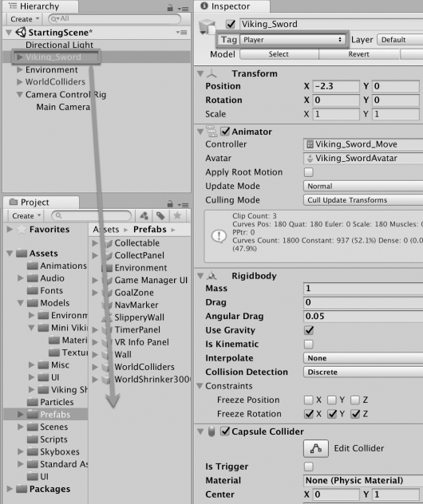Open the Hierarchy Create menu
The image size is (423, 504).
coord(25,19)
